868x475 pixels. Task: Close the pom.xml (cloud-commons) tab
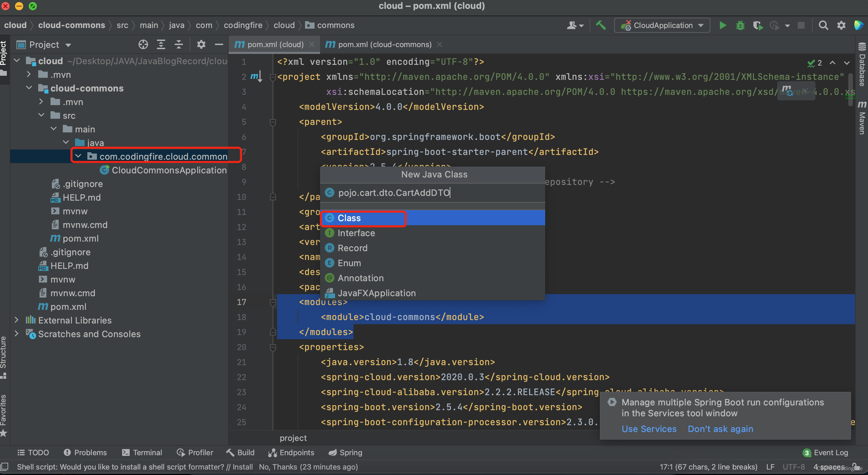pyautogui.click(x=439, y=44)
